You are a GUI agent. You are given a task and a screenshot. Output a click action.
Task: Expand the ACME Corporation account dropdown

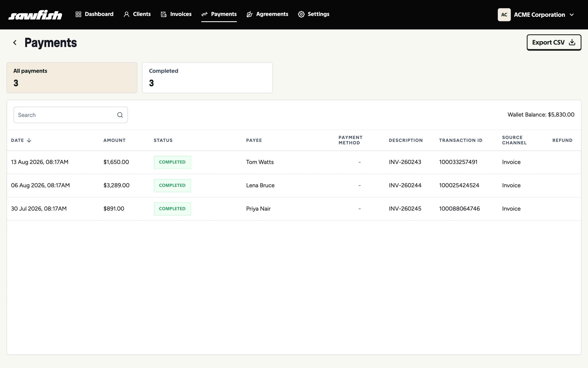click(x=536, y=15)
